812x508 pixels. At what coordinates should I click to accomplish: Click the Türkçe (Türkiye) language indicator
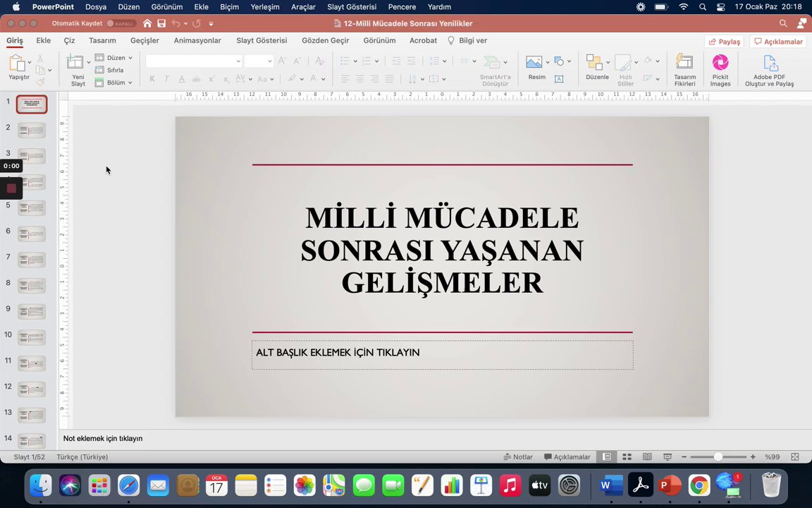(x=82, y=456)
